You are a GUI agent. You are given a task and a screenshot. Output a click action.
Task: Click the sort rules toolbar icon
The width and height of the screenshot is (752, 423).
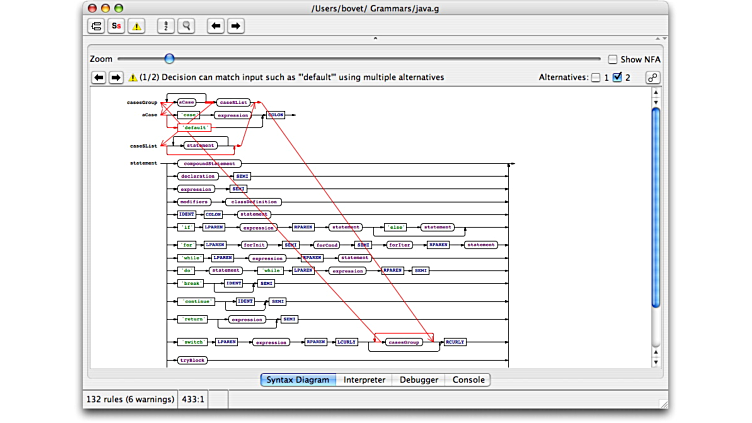[166, 26]
